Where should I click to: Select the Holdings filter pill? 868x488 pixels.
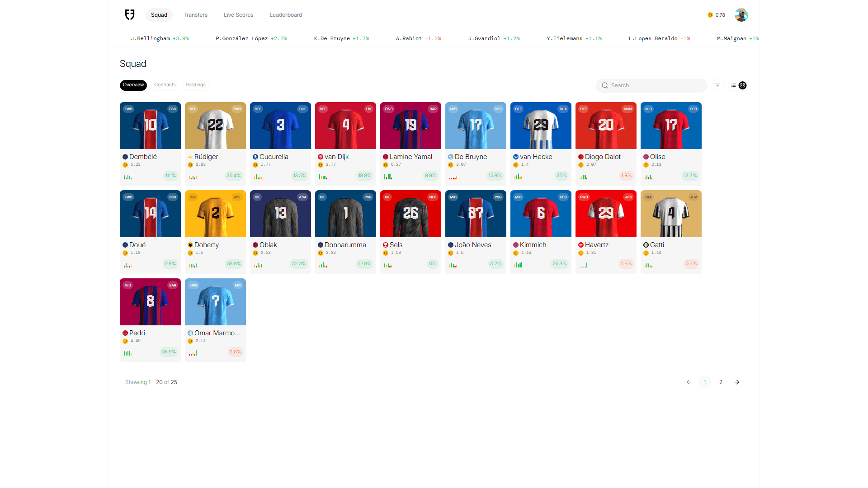[x=195, y=85]
